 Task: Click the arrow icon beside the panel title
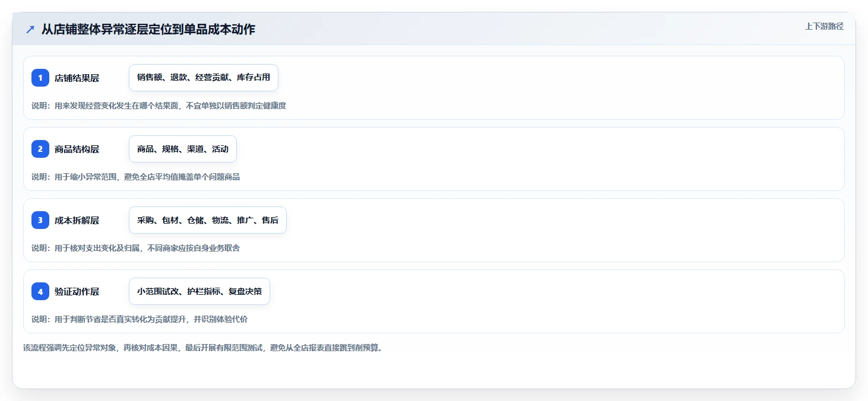30,30
